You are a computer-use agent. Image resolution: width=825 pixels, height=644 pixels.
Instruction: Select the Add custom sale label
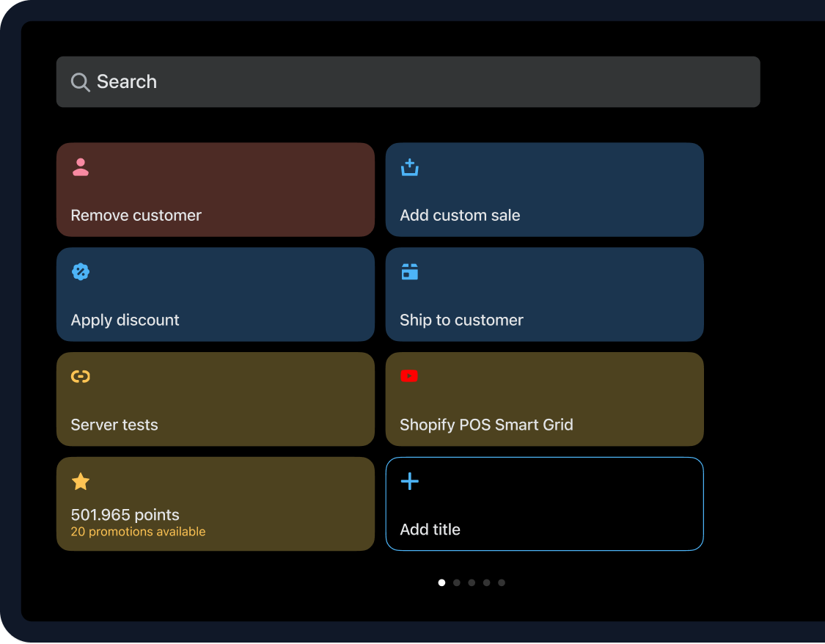(460, 215)
